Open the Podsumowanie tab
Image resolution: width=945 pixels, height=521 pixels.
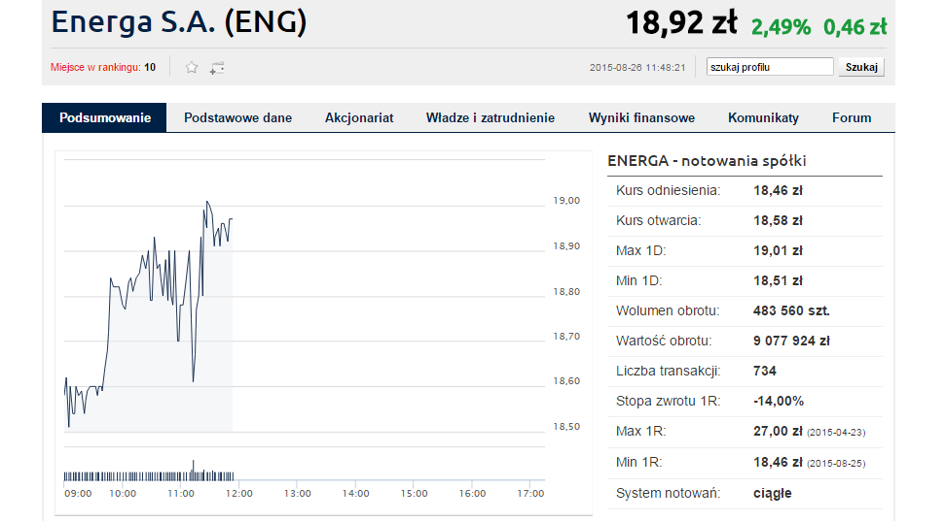104,118
